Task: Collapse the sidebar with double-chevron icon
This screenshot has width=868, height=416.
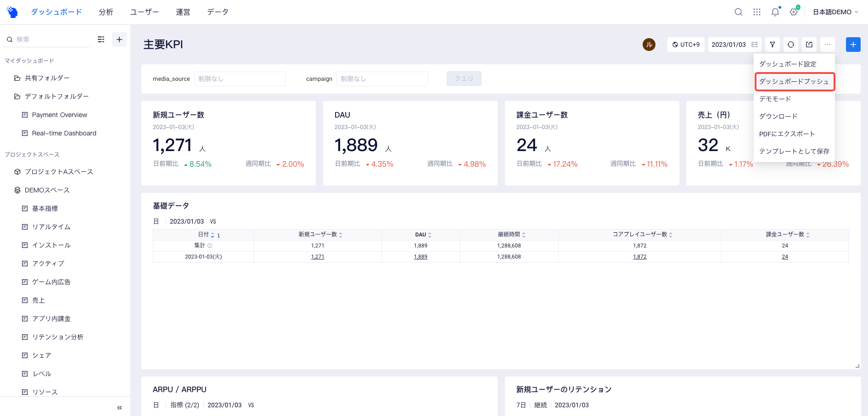Action: [119, 407]
